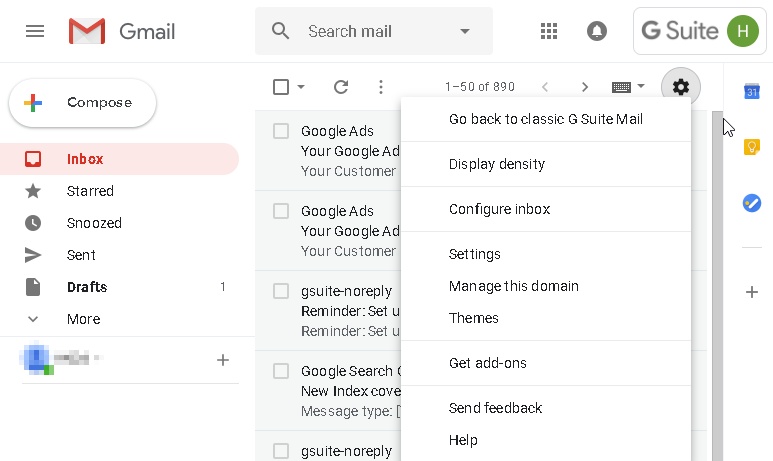Open Google Keep side panel

[751, 147]
